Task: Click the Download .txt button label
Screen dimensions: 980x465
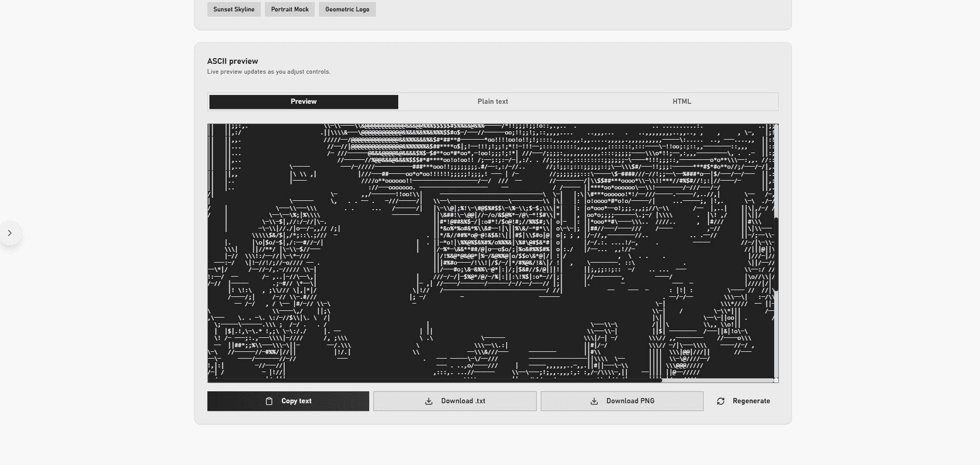Action: [x=463, y=401]
